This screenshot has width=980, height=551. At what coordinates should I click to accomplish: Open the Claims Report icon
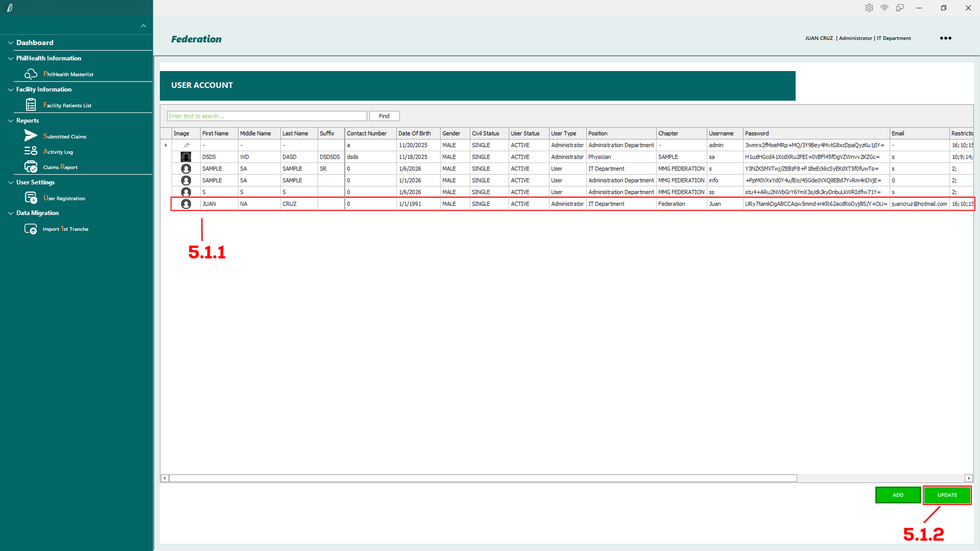point(31,167)
